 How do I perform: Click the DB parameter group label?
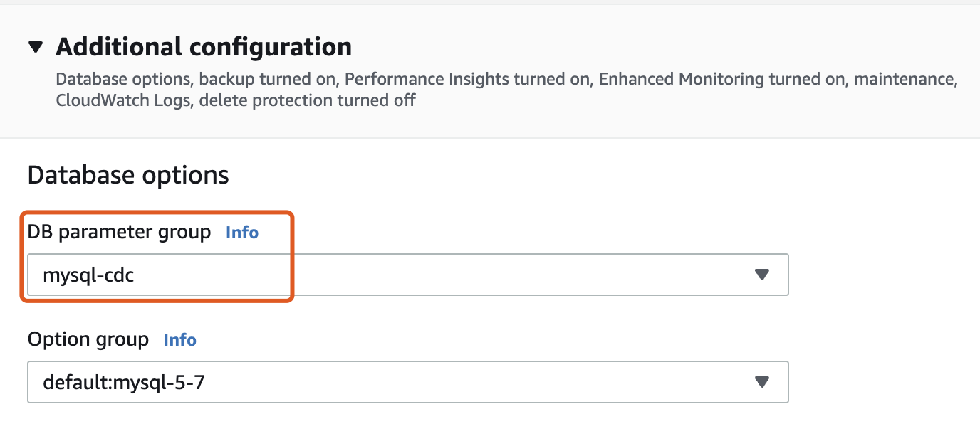120,233
